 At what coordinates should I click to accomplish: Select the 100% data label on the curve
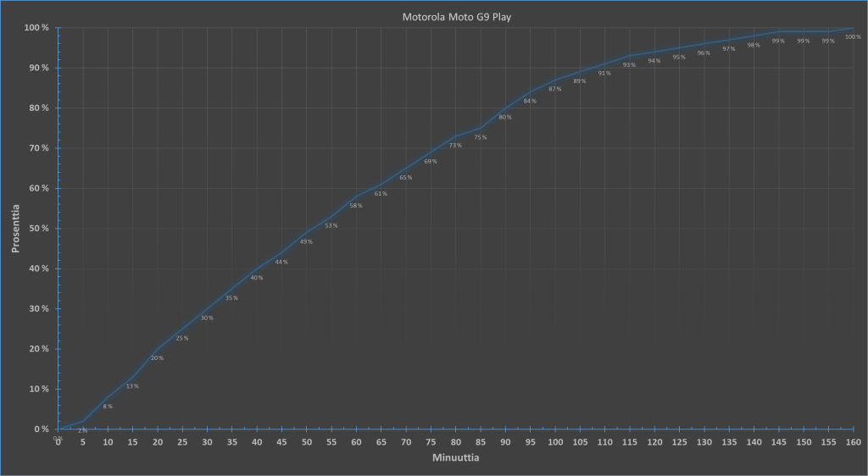pos(853,37)
